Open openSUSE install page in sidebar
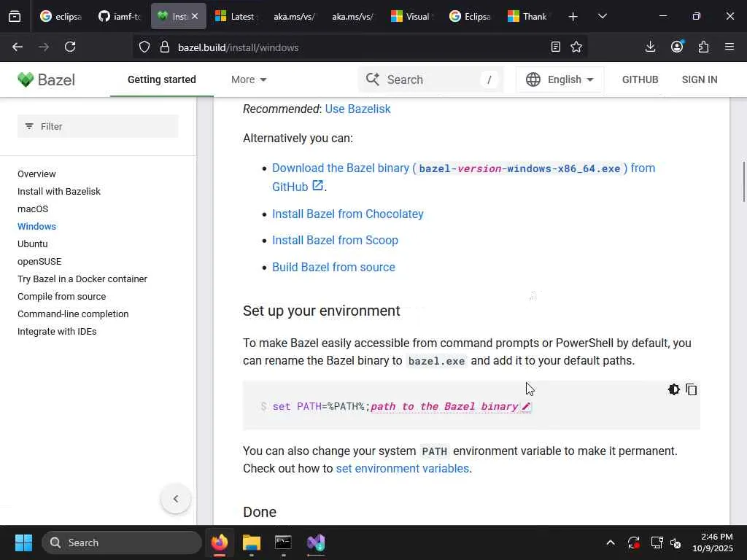Screen dimensions: 747x560 [39, 262]
